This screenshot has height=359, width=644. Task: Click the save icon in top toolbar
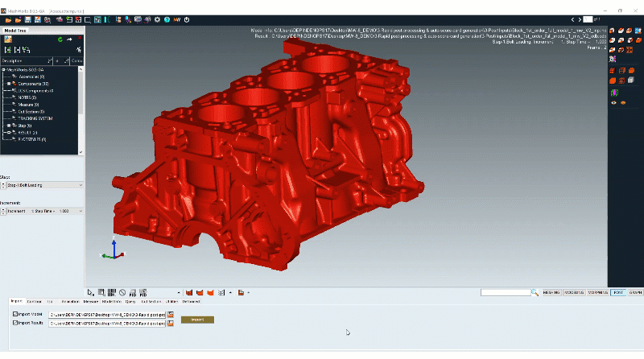pos(28,19)
